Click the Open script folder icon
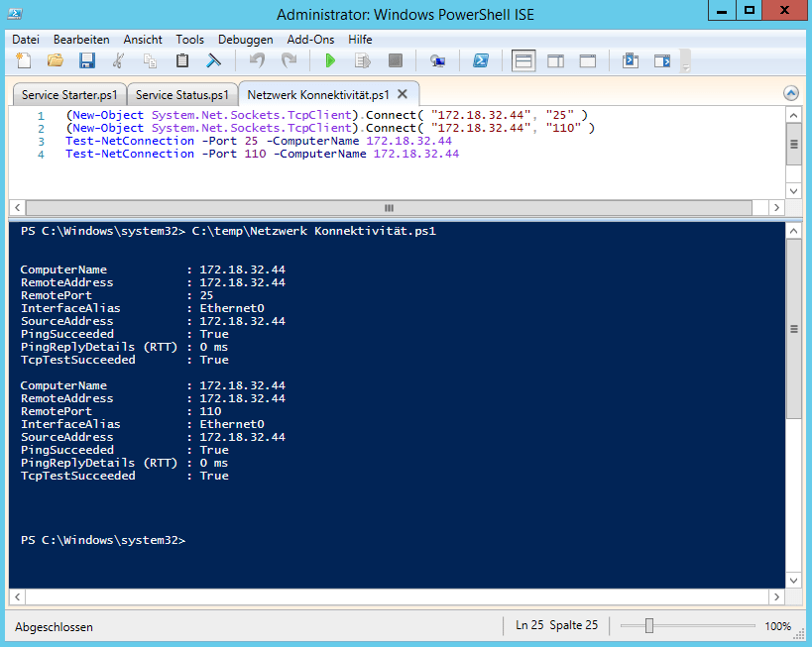Viewport: 812px width, 647px height. point(55,61)
